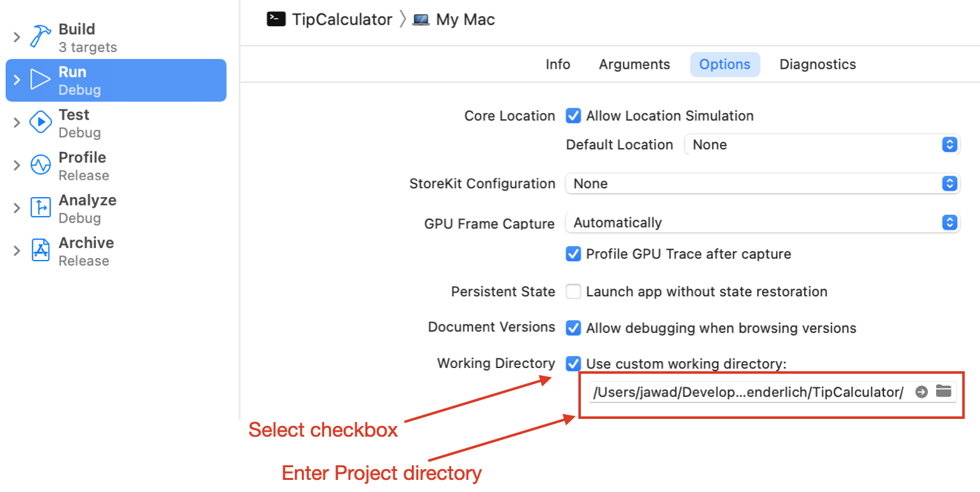This screenshot has width=980, height=492.
Task: Open the folder picker next to working directory
Action: 943,392
